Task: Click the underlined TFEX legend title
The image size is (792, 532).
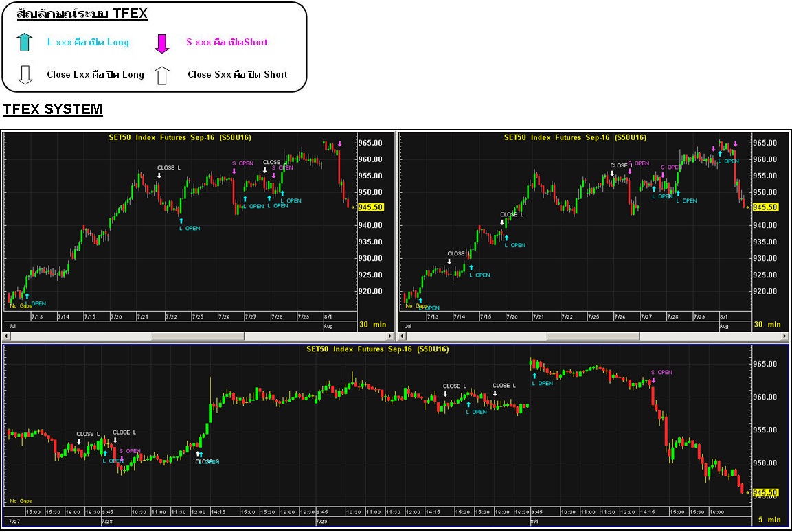Action: 82,14
